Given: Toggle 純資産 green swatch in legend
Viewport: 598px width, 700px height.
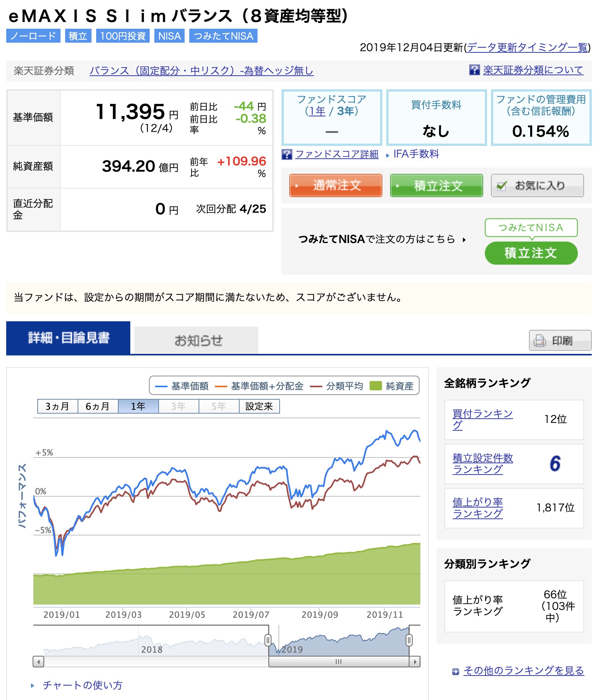Looking at the screenshot, I should click(x=376, y=386).
